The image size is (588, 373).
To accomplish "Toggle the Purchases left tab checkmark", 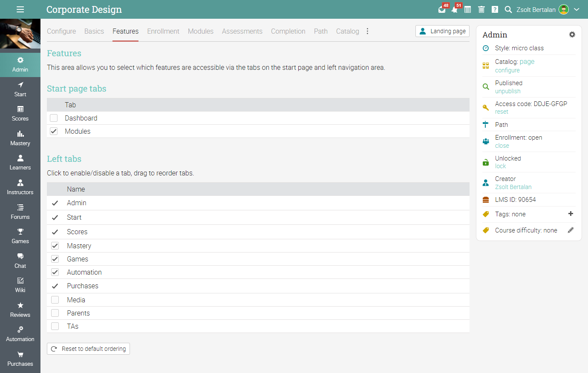I will [55, 286].
